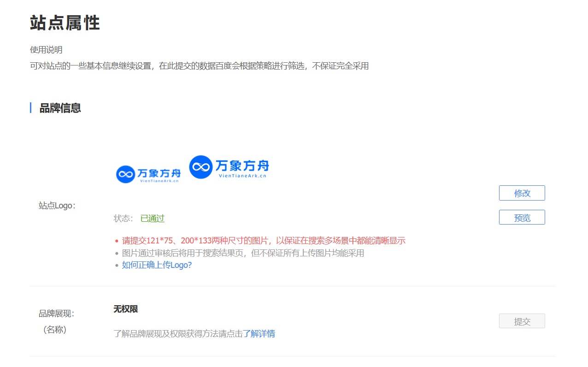Click the 状态： label

[x=123, y=219]
